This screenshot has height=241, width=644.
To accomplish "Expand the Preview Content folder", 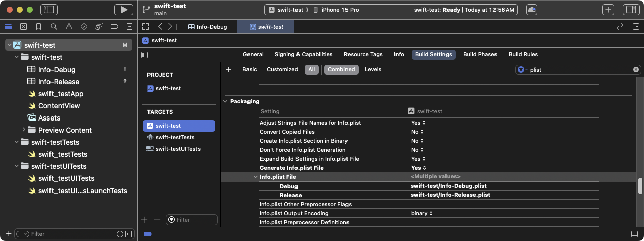I will coord(23,130).
